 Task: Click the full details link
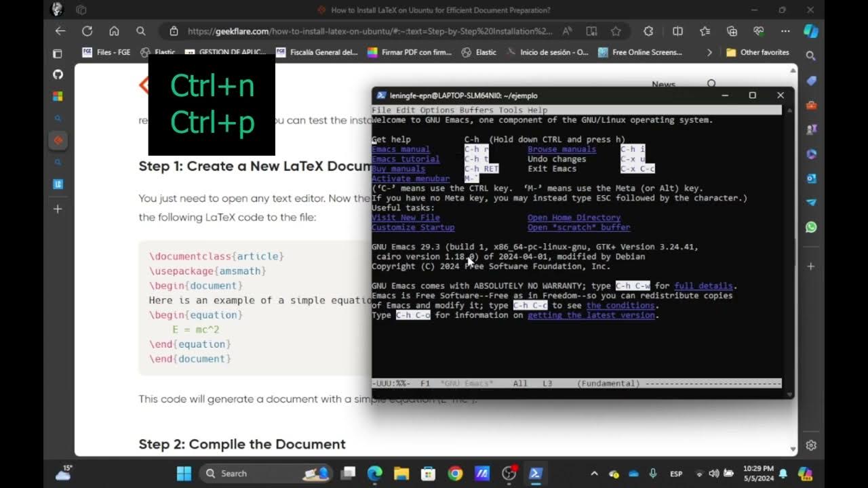tap(703, 286)
